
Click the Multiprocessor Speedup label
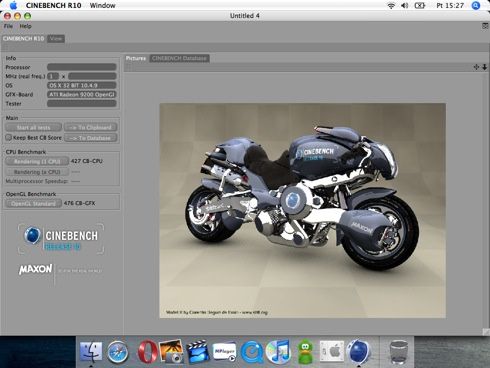click(37, 181)
